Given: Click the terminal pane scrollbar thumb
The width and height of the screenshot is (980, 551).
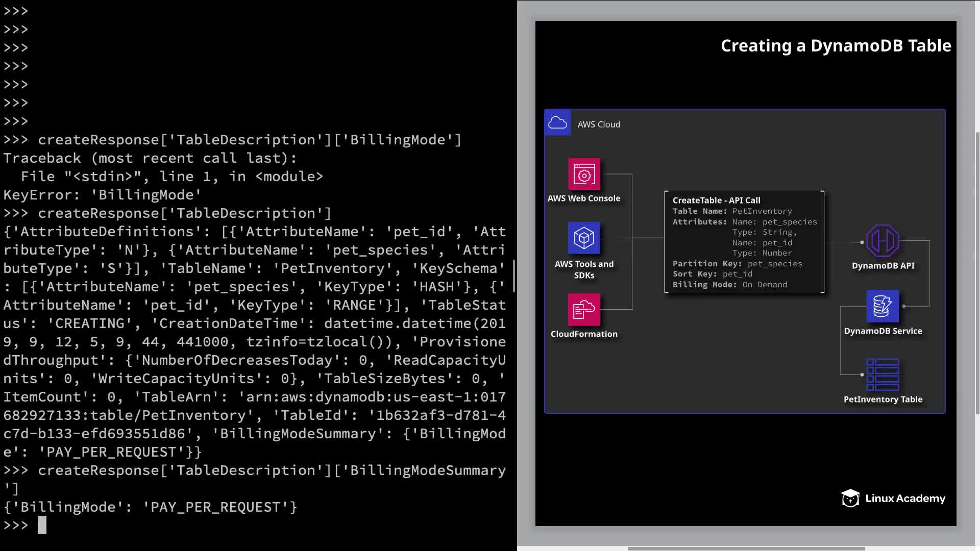Looking at the screenshot, I should [514, 276].
